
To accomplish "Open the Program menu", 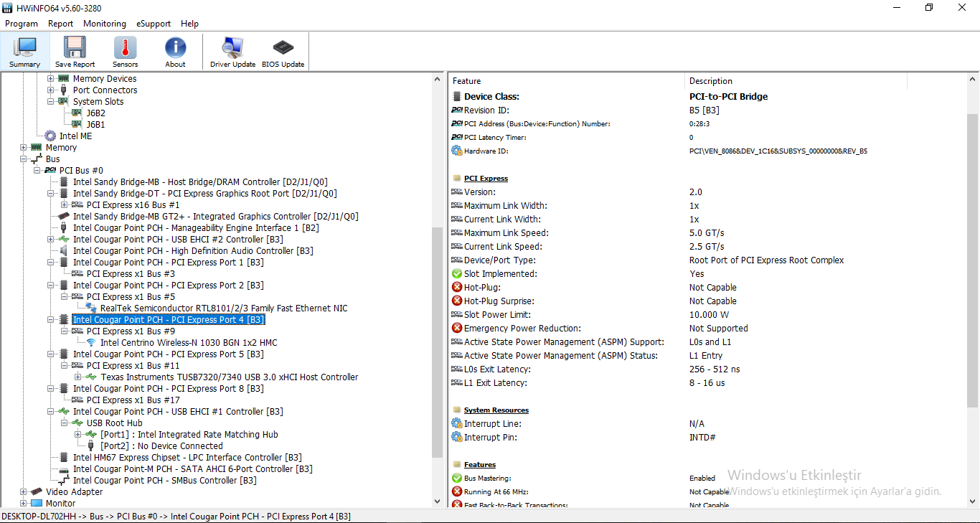I will [22, 24].
